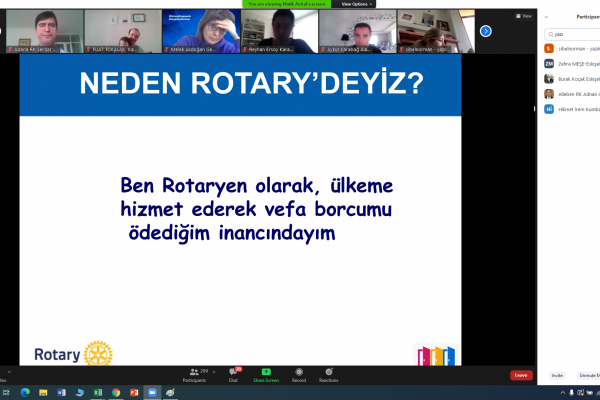Click sibelnorman's orange avatar in participant list
This screenshot has width=600, height=400.
549,49
